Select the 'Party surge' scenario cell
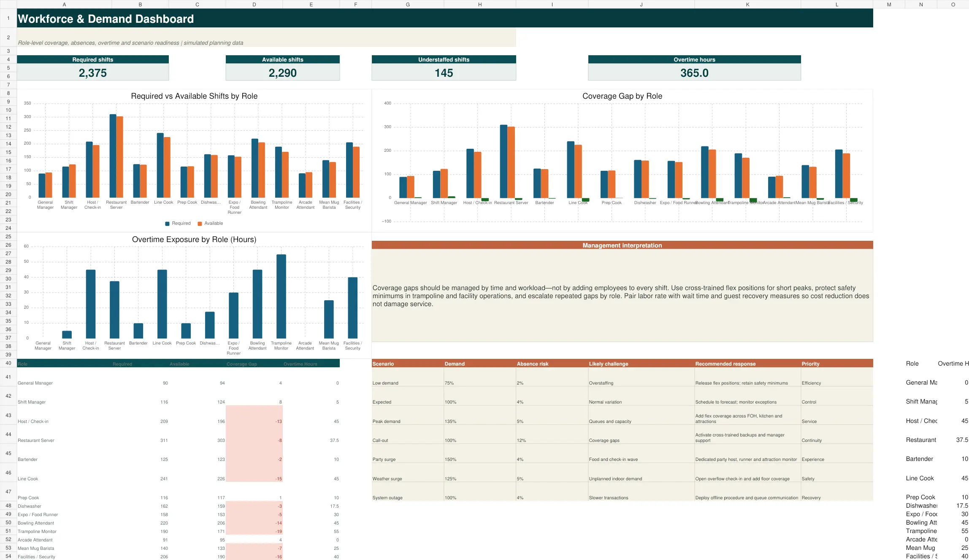The height and width of the screenshot is (560, 969). [x=408, y=453]
